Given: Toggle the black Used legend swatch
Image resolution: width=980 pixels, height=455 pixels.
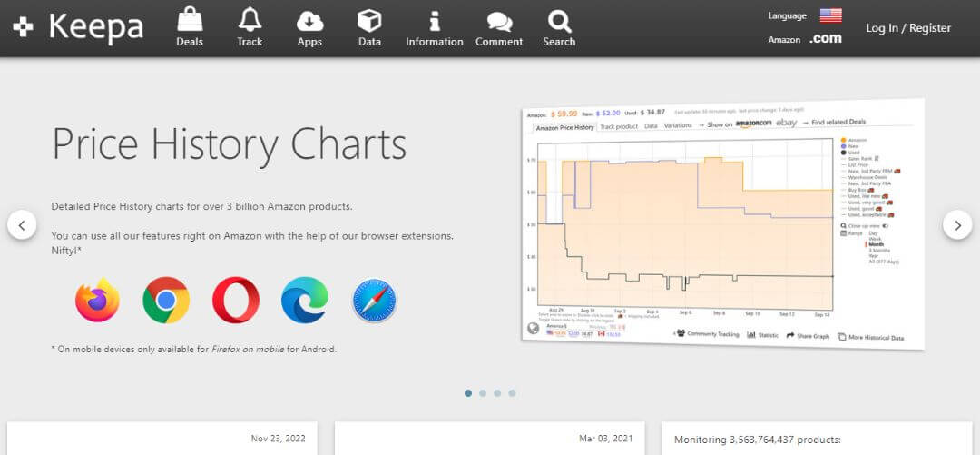Looking at the screenshot, I should click(x=845, y=153).
